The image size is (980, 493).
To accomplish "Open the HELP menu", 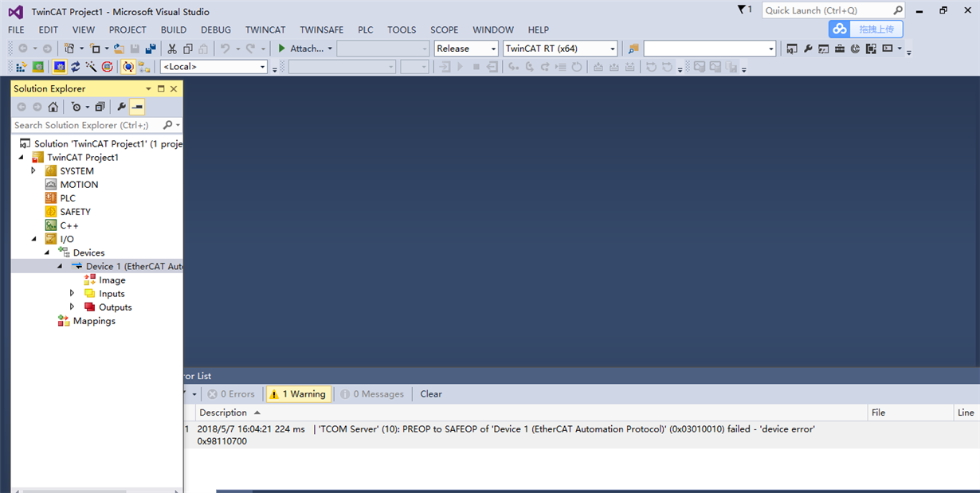I will (x=539, y=29).
